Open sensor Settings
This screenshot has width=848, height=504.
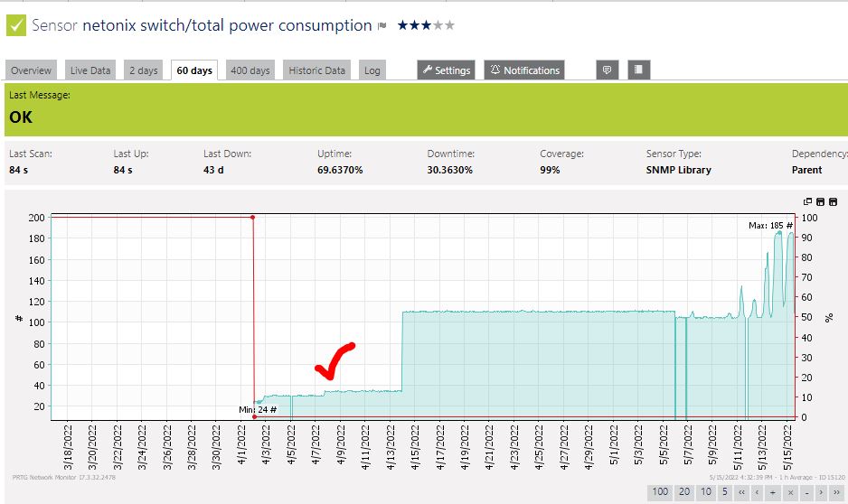click(446, 70)
